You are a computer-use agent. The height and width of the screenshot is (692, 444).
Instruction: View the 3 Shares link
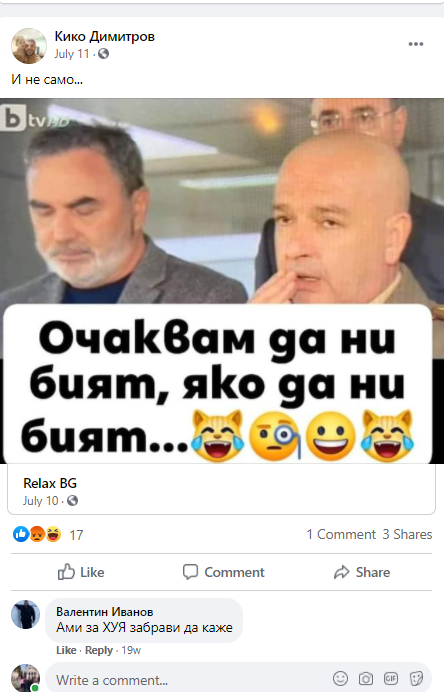407,534
